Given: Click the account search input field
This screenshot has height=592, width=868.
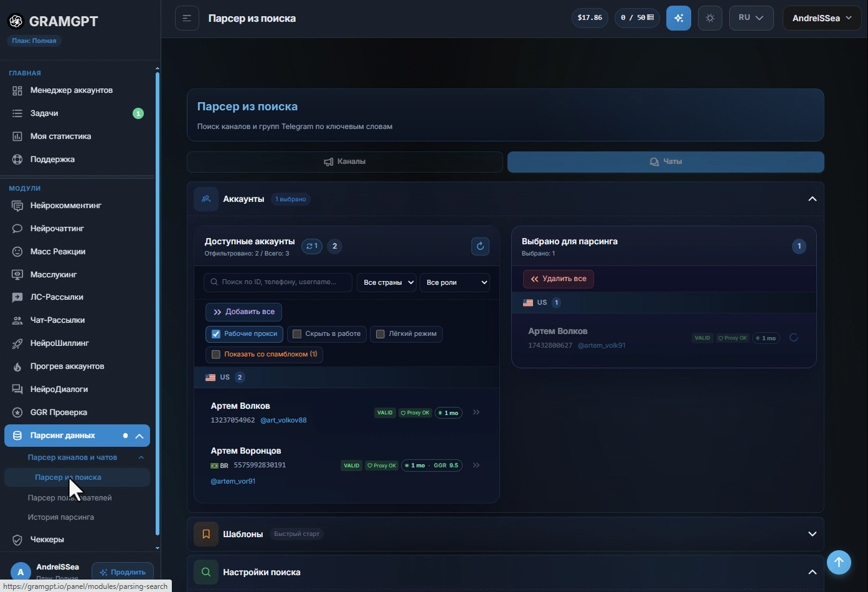Looking at the screenshot, I should coord(278,282).
